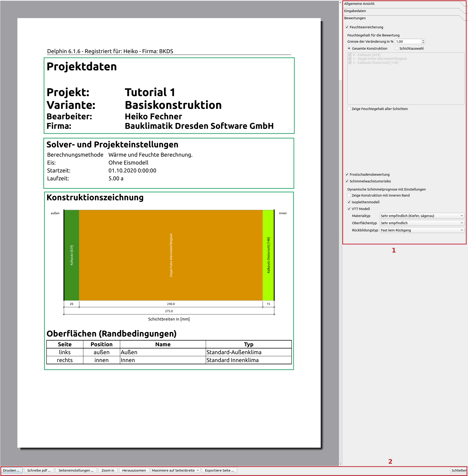The image size is (468, 476).
Task: Open the Allgemeine Ansicht tab
Action: point(403,4)
